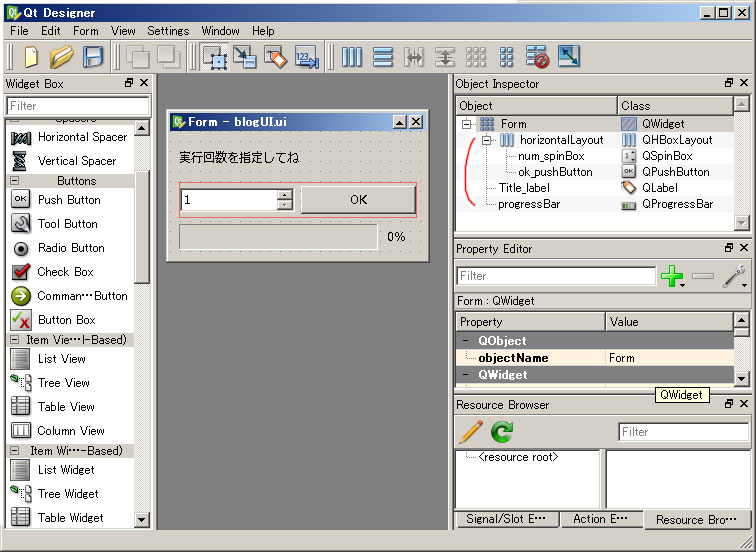
Task: Click the Save form floppy icon
Action: pyautogui.click(x=93, y=57)
